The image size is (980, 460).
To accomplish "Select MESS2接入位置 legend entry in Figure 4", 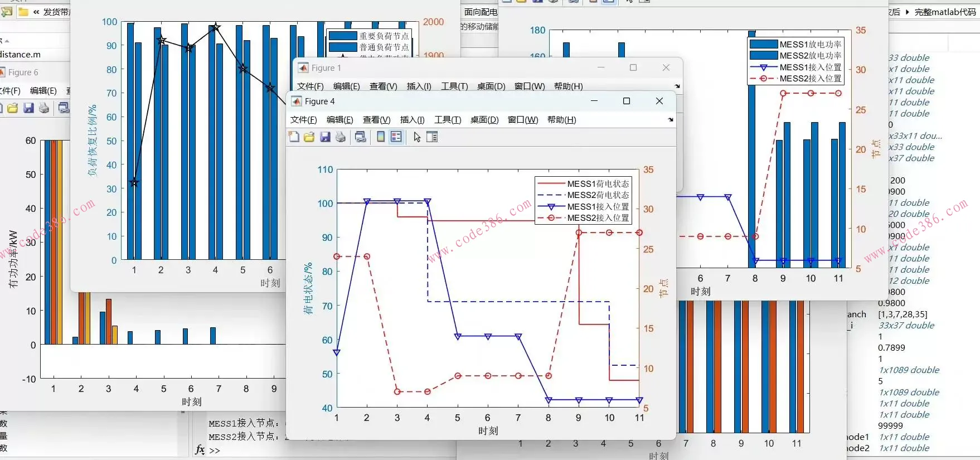I will [x=583, y=218].
